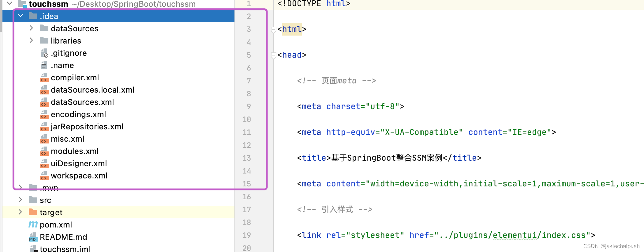The height and width of the screenshot is (252, 644).
Task: Click the workspace.xml file icon
Action: tap(44, 176)
